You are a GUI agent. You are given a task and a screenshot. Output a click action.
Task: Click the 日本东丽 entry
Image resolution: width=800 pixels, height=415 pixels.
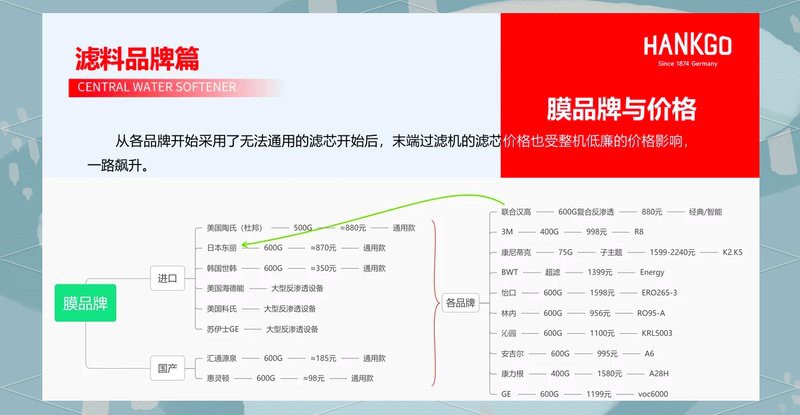pos(221,248)
